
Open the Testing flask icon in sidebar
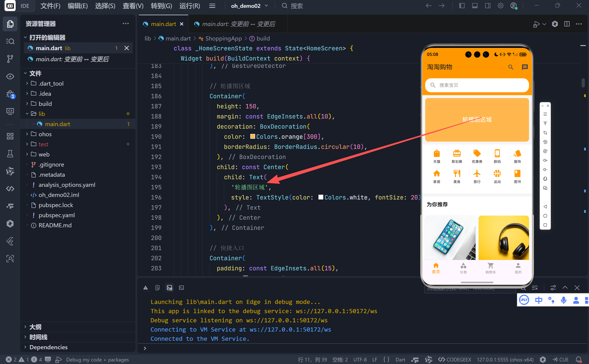[x=10, y=154]
